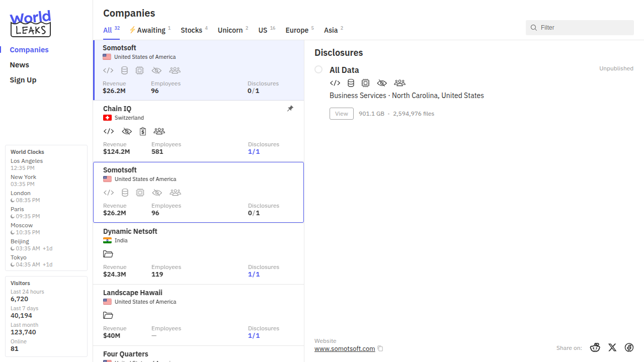Share on Facebook
This screenshot has height=362, width=644.
pos(629,347)
